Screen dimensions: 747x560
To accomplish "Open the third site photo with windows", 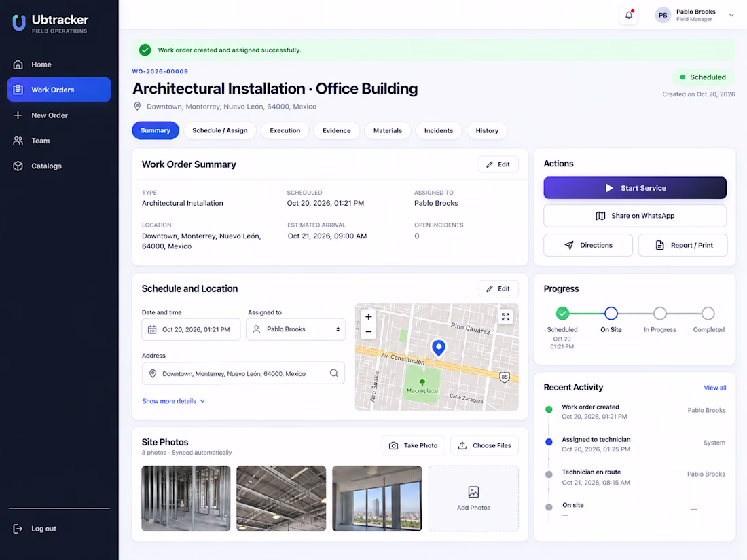I will (377, 498).
